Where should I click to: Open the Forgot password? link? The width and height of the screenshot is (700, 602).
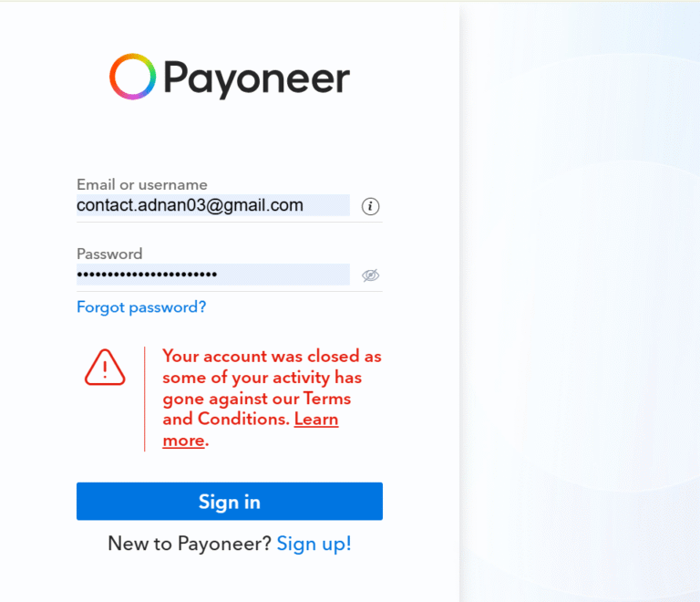coord(141,307)
